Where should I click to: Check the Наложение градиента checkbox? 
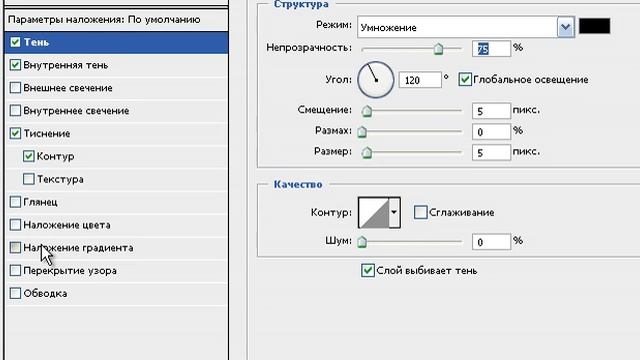15,248
